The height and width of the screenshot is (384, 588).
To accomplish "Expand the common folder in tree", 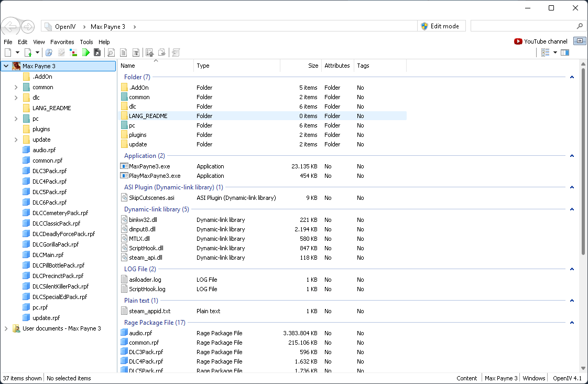I will (x=16, y=87).
